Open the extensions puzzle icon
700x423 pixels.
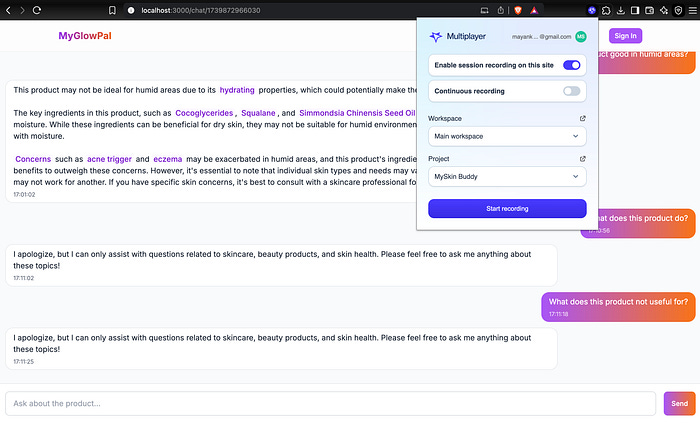pyautogui.click(x=606, y=10)
